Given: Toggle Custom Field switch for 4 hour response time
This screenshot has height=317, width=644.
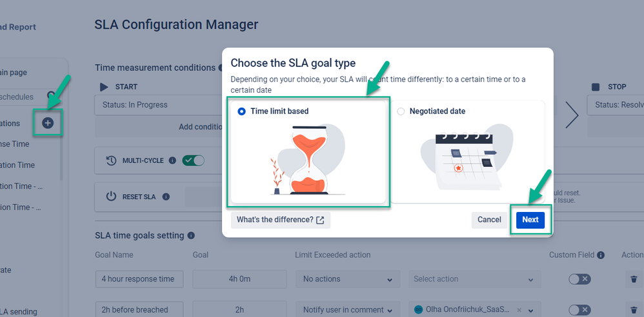Looking at the screenshot, I should coord(579,279).
